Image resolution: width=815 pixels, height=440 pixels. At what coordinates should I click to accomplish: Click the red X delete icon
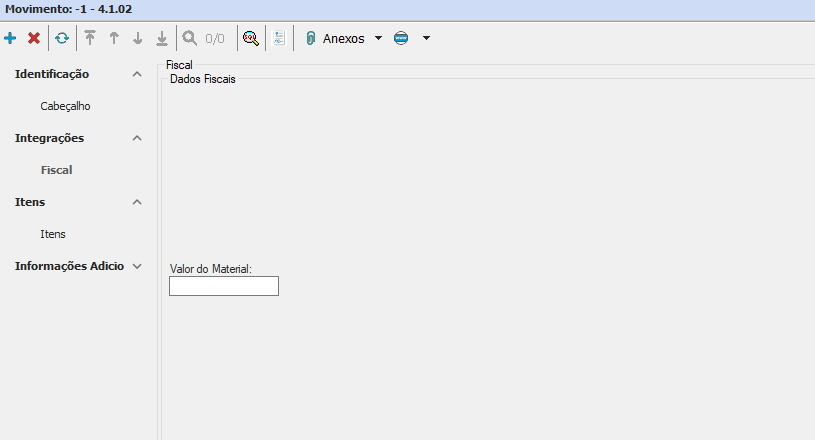tap(34, 38)
